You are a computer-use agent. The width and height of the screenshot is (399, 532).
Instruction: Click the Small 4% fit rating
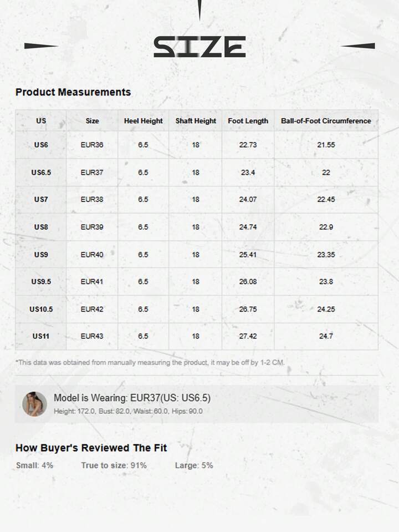point(34,465)
